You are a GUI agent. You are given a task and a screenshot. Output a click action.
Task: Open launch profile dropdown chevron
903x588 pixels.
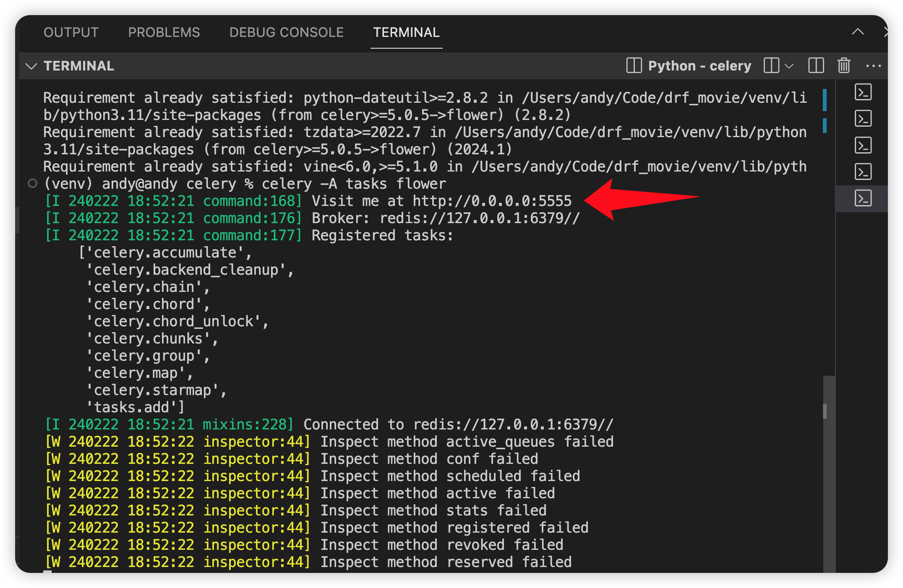click(789, 66)
